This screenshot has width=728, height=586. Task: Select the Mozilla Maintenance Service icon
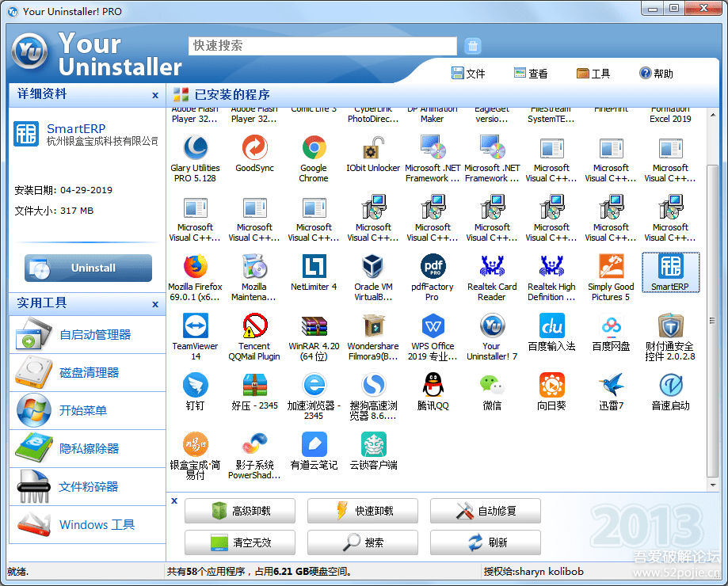[254, 266]
